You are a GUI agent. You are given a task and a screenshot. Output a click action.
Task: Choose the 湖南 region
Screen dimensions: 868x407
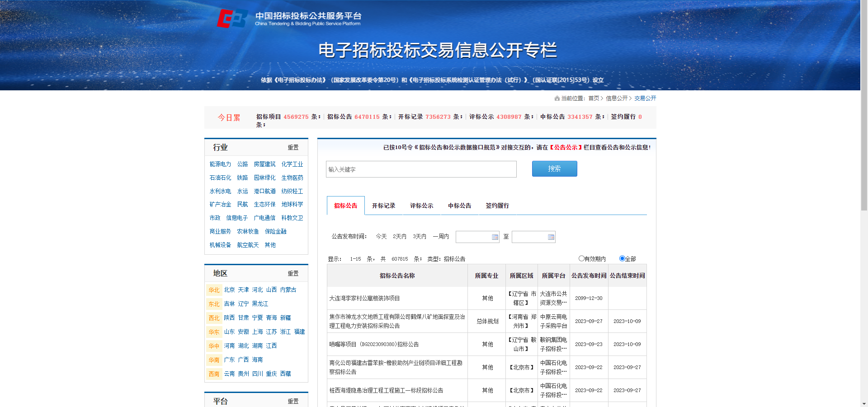[257, 346]
